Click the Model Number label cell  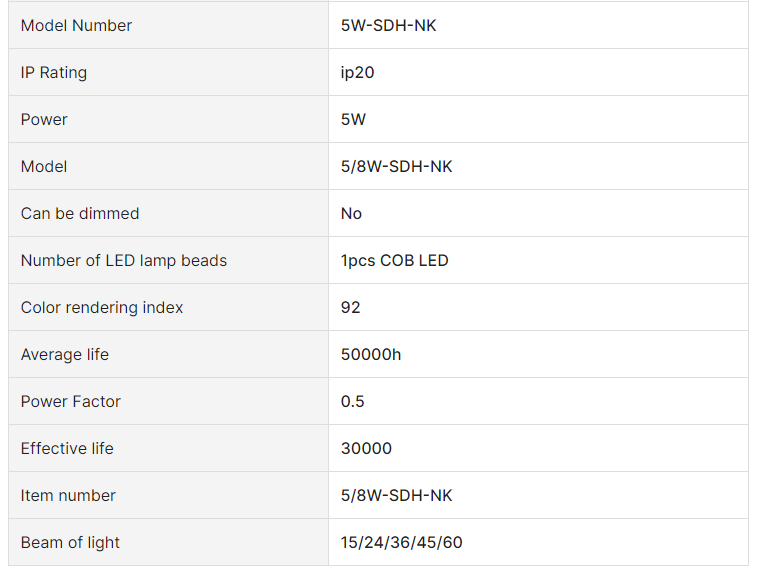(x=76, y=26)
